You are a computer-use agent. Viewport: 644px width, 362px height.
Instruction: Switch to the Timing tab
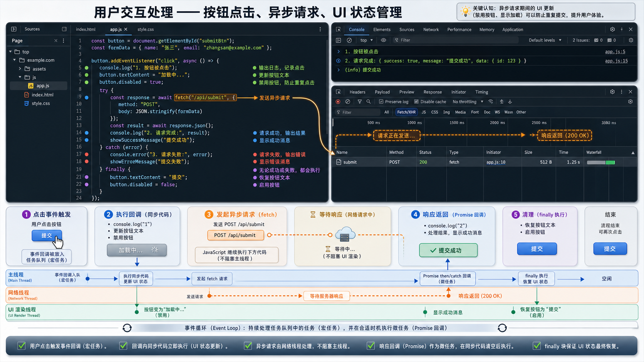[x=481, y=92]
